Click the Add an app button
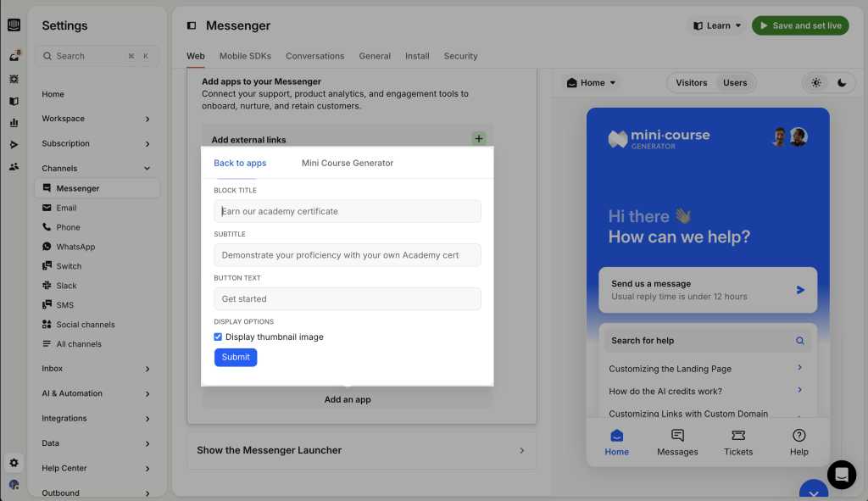Viewport: 868px width, 501px height. point(348,399)
